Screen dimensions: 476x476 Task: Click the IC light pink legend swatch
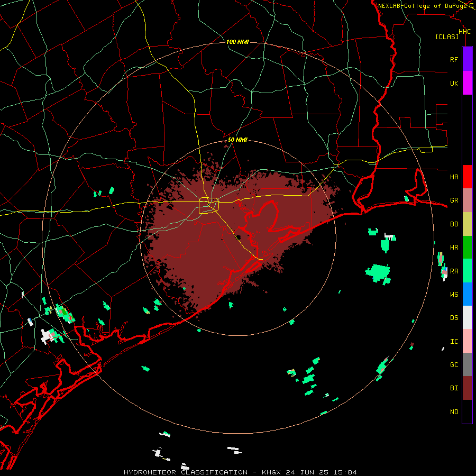467,341
